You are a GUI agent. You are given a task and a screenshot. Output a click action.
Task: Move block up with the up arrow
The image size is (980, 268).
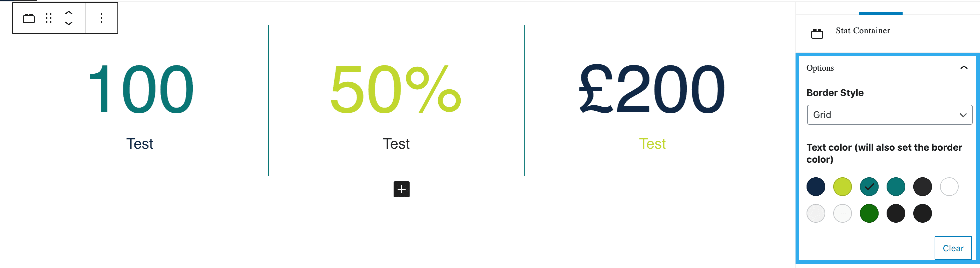pyautogui.click(x=68, y=13)
